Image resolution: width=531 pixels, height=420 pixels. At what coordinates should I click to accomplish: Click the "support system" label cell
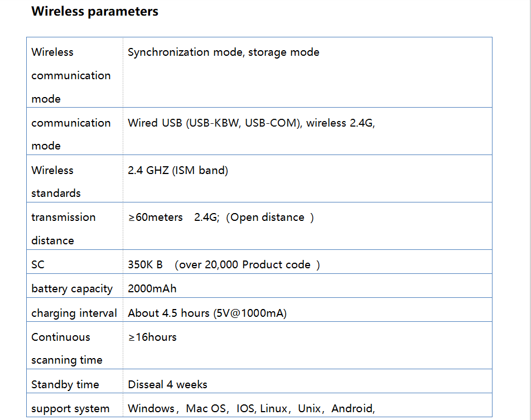70,409
